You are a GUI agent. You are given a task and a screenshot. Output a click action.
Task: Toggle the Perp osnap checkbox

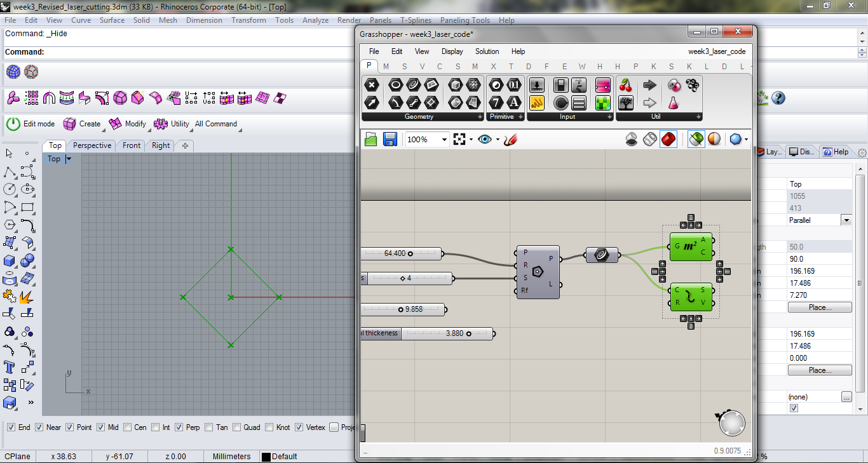click(179, 427)
